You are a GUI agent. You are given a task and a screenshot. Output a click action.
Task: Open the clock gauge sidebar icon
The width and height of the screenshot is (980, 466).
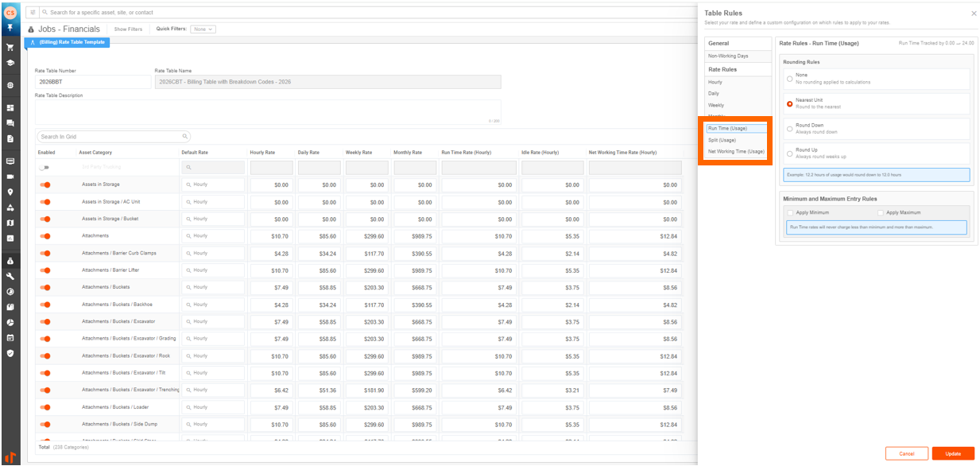10,291
